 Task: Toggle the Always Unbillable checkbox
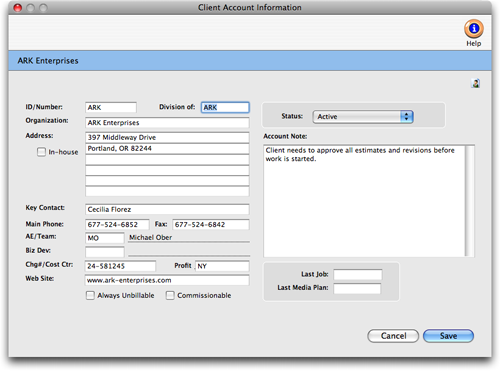[x=90, y=295]
